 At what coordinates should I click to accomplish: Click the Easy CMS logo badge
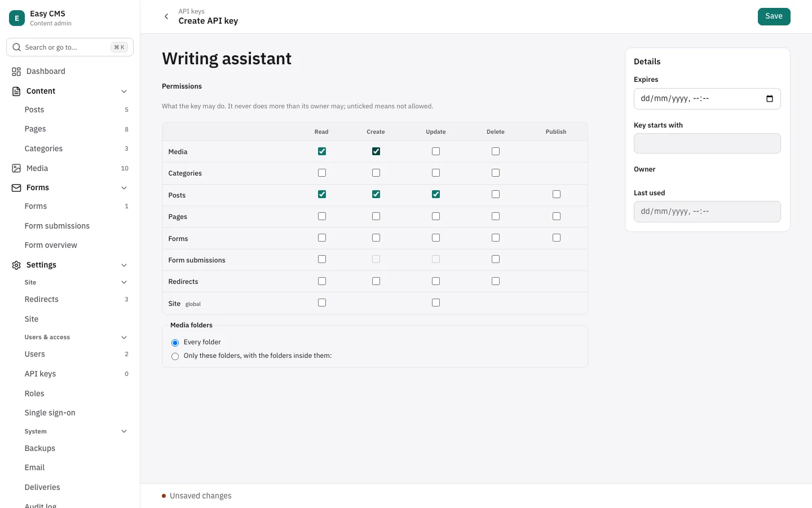coord(17,18)
